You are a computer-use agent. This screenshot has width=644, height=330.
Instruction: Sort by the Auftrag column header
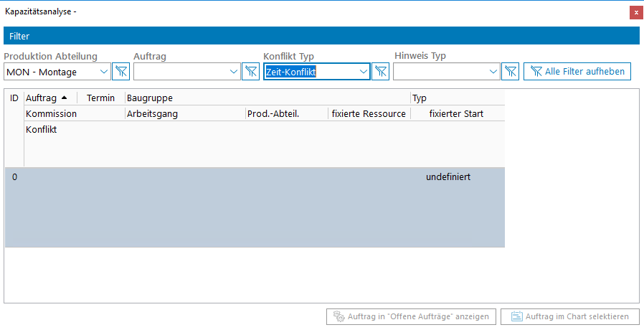point(46,98)
